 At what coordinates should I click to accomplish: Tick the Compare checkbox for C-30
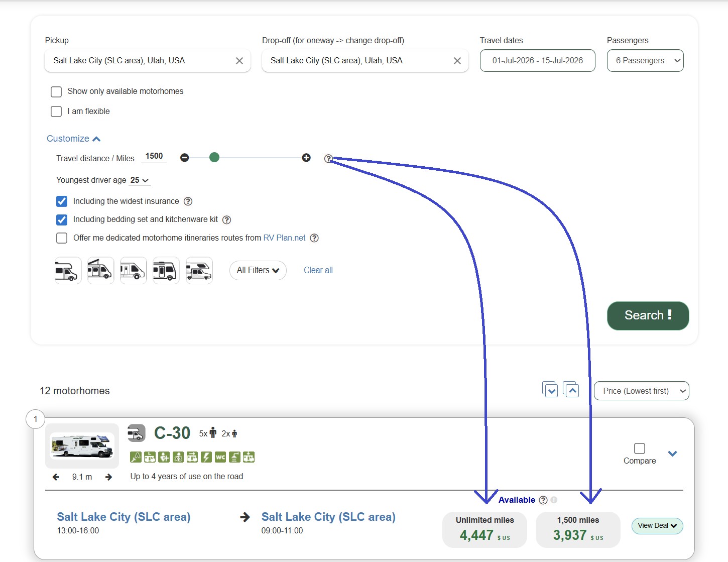pos(640,448)
